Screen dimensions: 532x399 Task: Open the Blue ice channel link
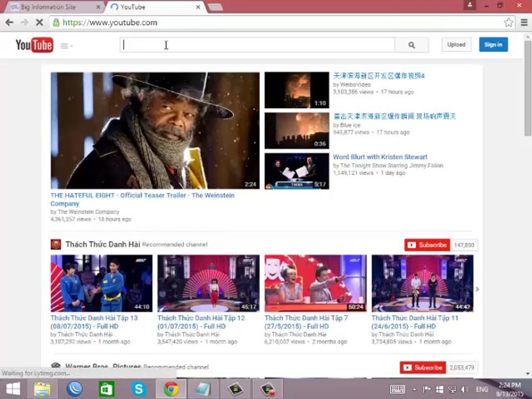click(350, 125)
